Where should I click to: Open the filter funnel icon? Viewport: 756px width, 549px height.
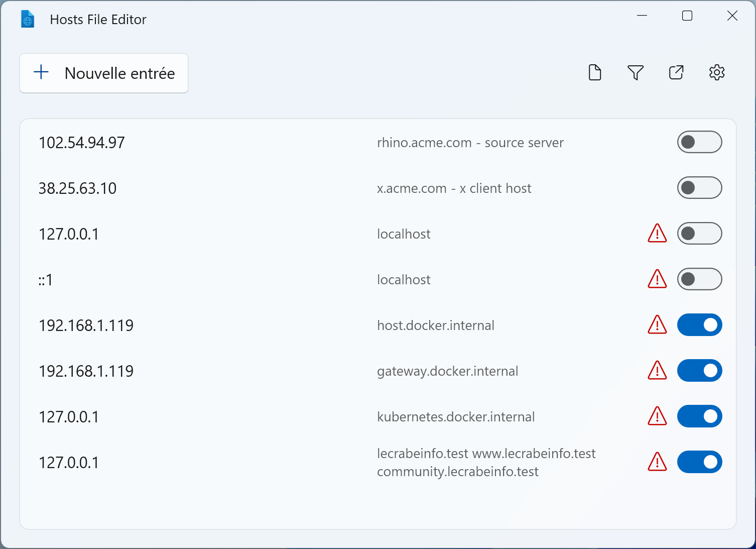[x=636, y=73]
